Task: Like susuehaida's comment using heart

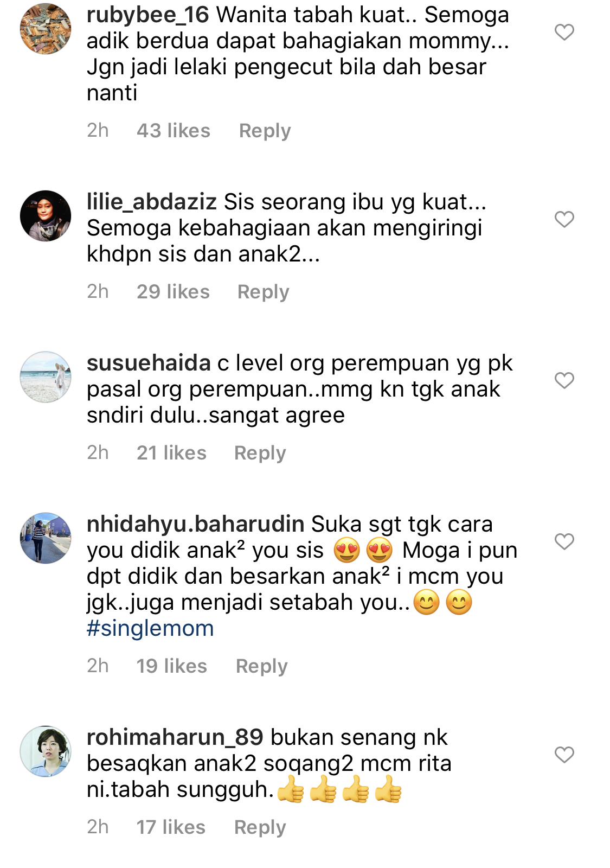Action: [564, 380]
